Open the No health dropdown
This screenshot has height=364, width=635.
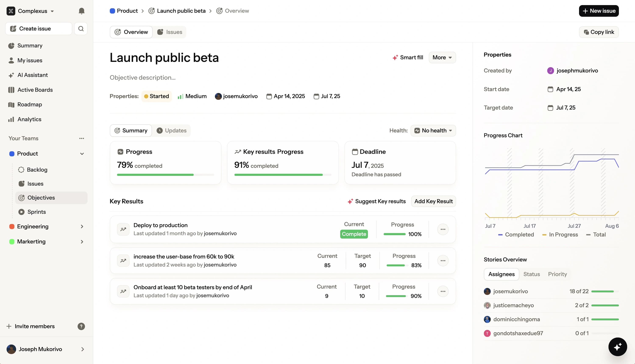pos(433,131)
